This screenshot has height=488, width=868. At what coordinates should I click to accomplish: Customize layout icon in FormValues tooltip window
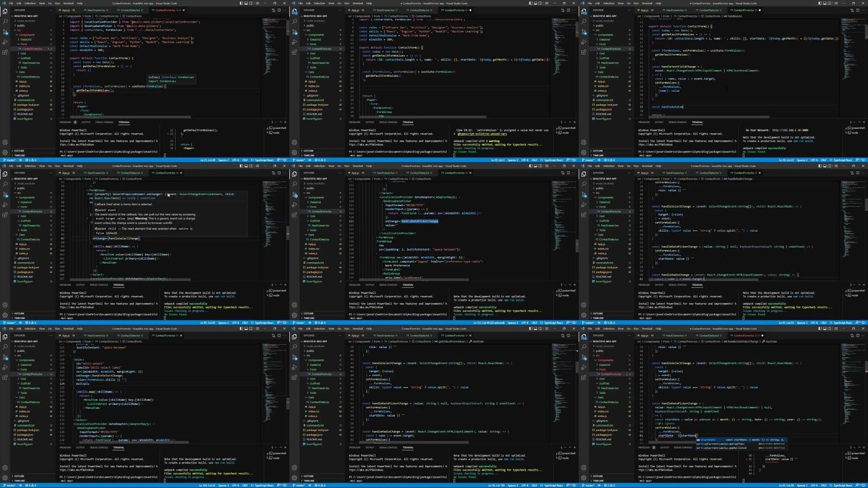(257, 3)
